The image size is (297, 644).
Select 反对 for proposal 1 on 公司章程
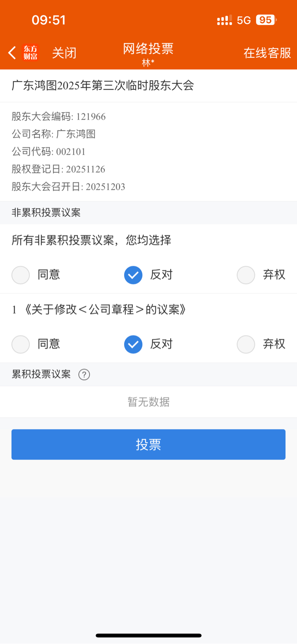[133, 344]
